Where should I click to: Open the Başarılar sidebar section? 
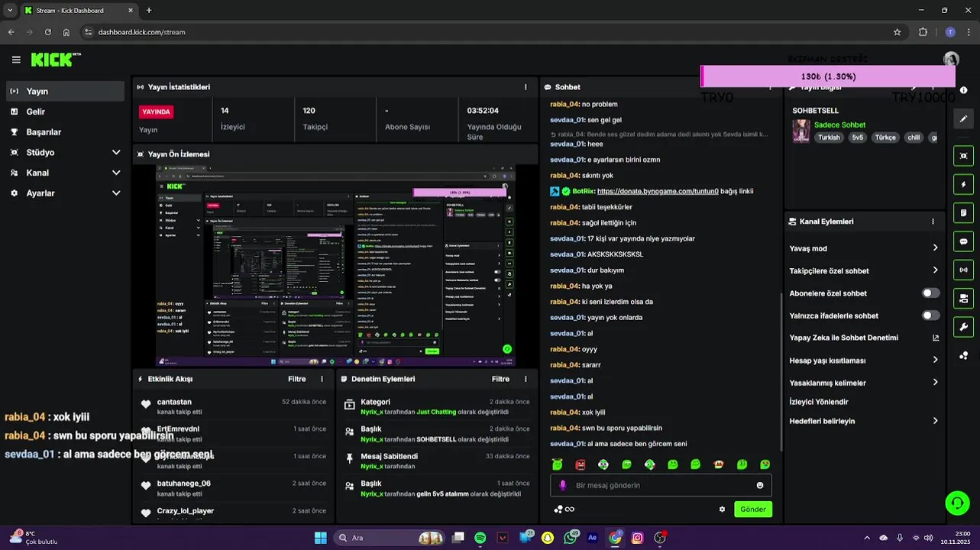tap(65, 132)
